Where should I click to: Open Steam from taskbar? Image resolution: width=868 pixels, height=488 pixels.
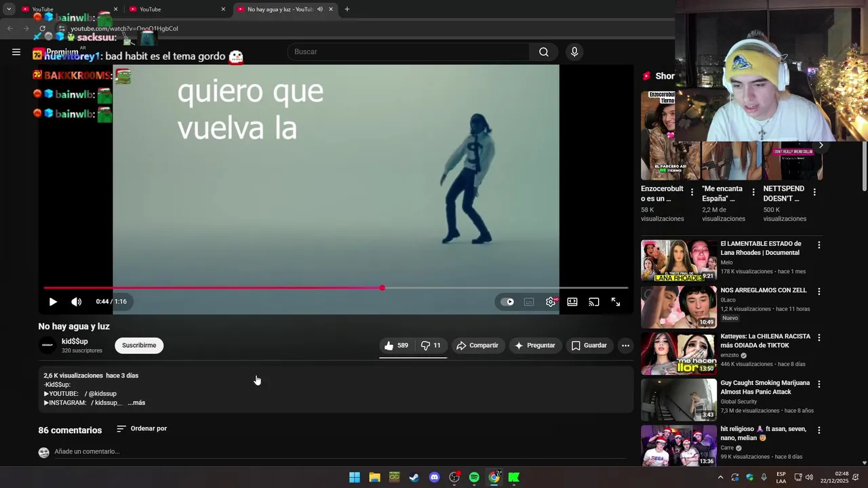pos(414,477)
